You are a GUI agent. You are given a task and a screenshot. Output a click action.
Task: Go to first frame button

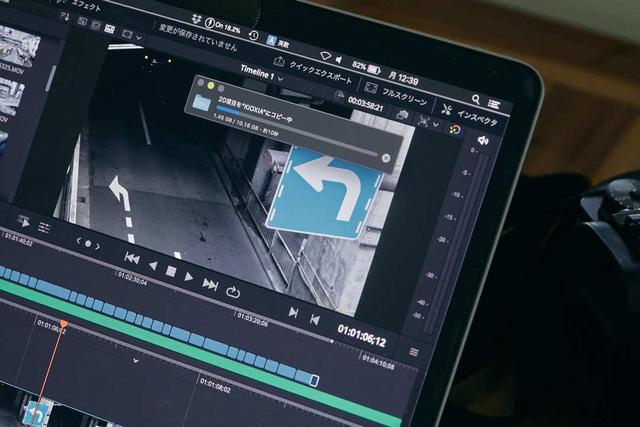[x=132, y=258]
